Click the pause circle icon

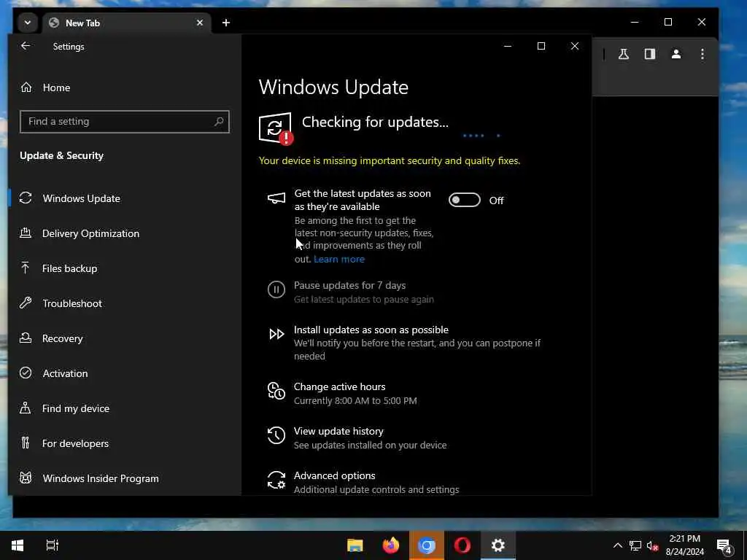tap(276, 289)
